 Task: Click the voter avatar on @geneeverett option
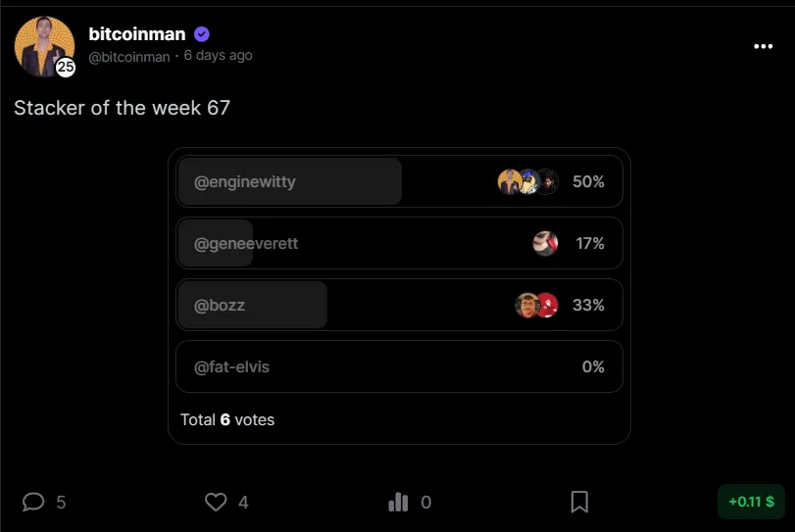click(546, 243)
